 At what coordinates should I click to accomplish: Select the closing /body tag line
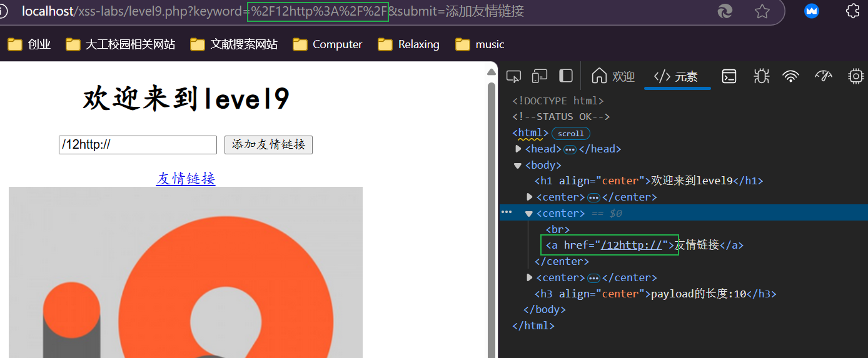544,310
